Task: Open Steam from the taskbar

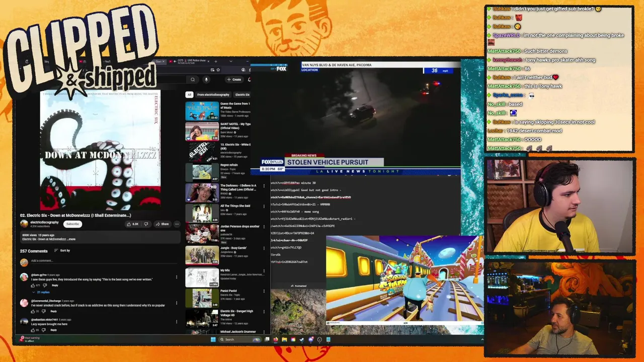Action: 302,339
